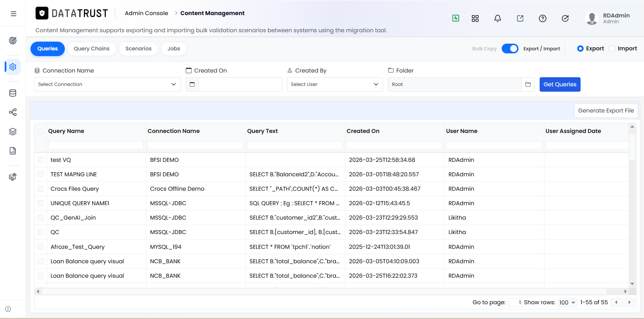Image resolution: width=644 pixels, height=319 pixels.
Task: Open the workflow diagram sidebar icon
Action: (13, 112)
